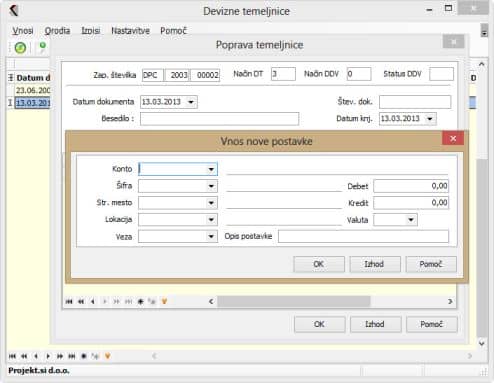This screenshot has height=383, width=494.
Task: Click Izhod in Poprava temeljnice dialog
Action: tap(375, 324)
